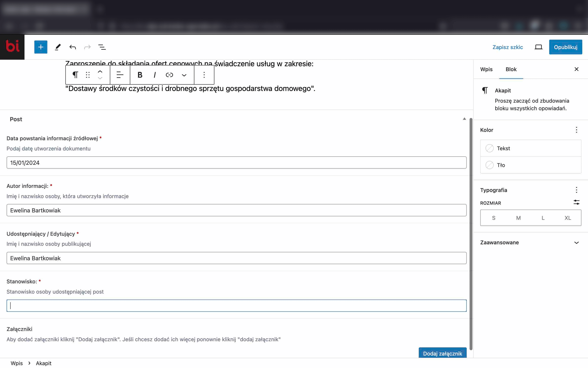Move block up with the arrow
The width and height of the screenshot is (588, 368).
pos(100,72)
